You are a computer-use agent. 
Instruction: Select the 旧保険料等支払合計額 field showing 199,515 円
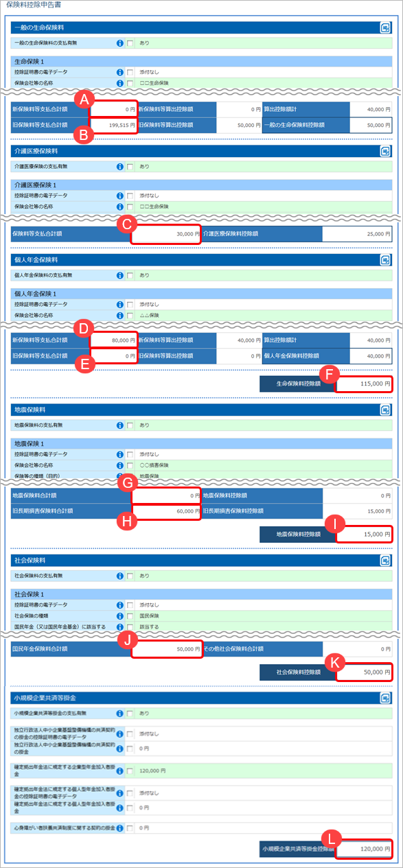(x=113, y=125)
